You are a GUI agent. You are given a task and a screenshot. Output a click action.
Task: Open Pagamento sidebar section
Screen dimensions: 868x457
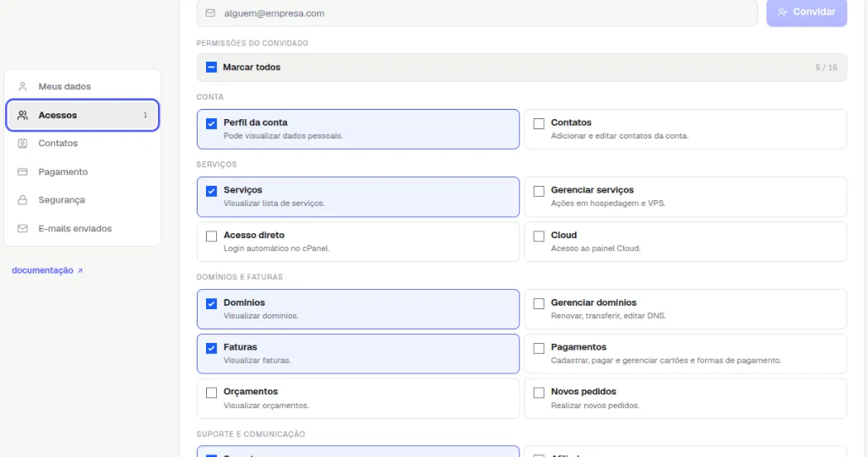point(83,171)
